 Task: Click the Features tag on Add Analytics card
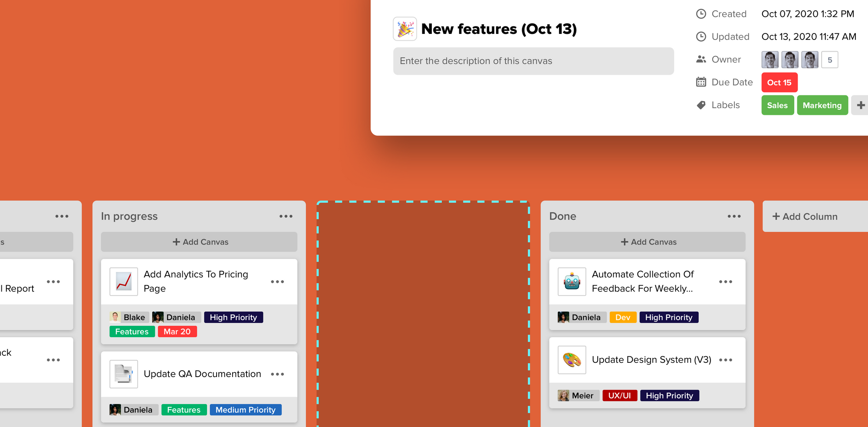(132, 332)
